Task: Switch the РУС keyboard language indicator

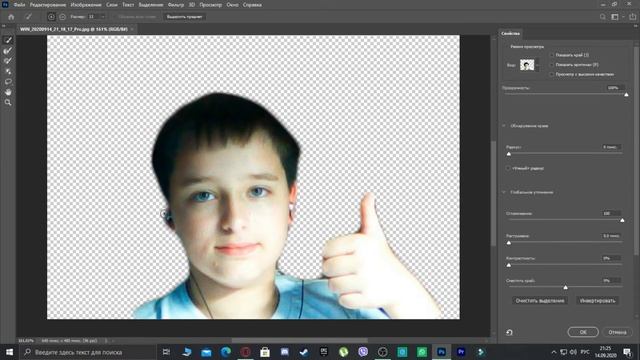Action: [584, 352]
